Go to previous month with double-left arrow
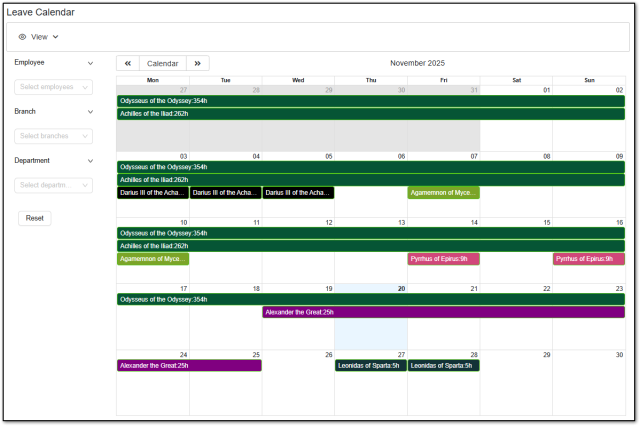Viewport: 640px width, 426px height. coord(128,63)
